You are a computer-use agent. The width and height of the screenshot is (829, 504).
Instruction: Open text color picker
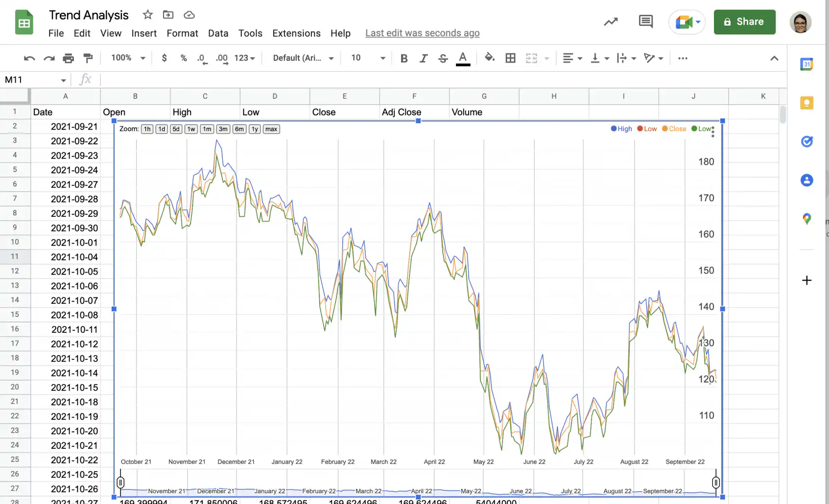pos(463,58)
